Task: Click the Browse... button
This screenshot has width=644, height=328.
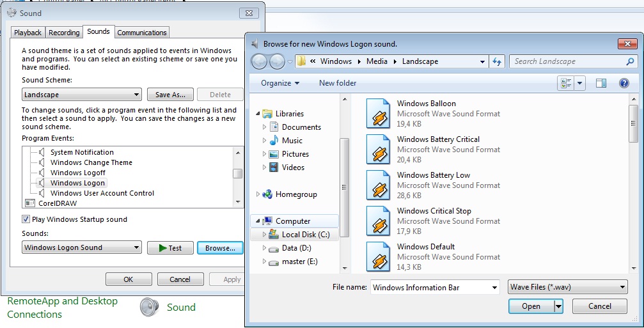Action: coord(220,248)
